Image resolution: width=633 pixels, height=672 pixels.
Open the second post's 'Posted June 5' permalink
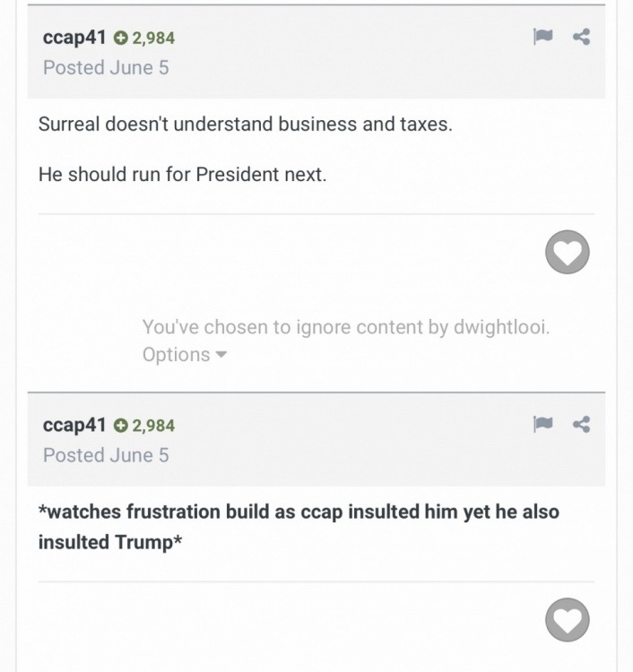click(106, 455)
